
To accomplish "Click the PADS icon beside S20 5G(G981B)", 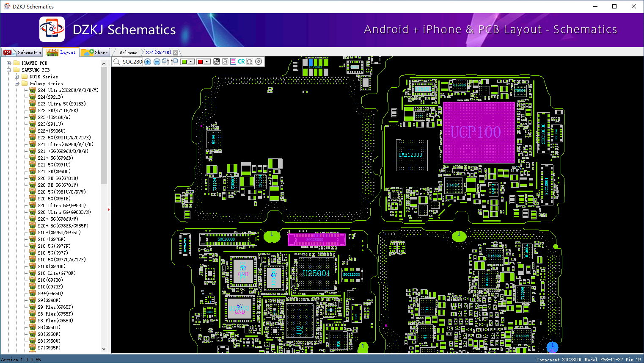I will [33, 198].
